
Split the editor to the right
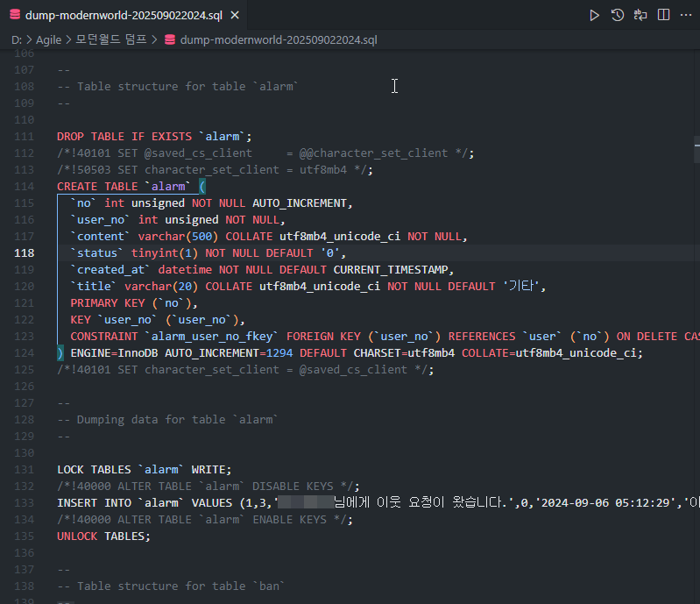pyautogui.click(x=663, y=15)
